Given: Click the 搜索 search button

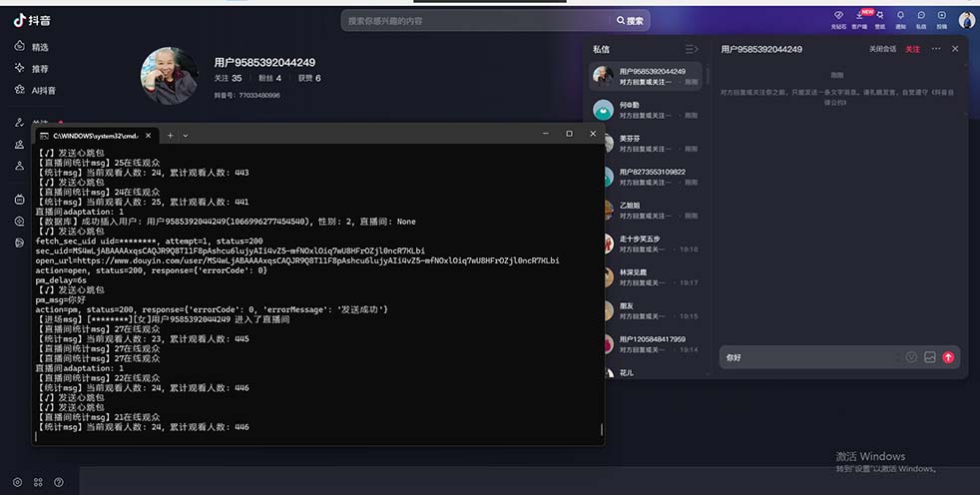Looking at the screenshot, I should pyautogui.click(x=630, y=20).
